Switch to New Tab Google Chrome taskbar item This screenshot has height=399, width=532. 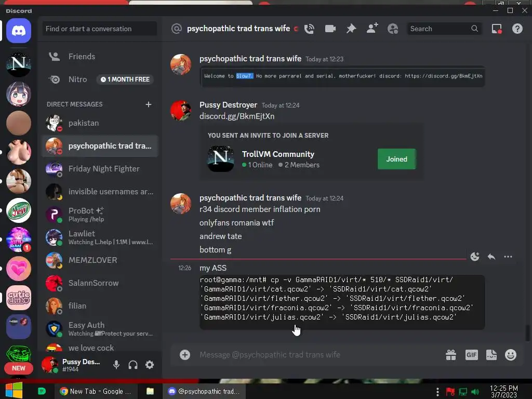pos(96,391)
